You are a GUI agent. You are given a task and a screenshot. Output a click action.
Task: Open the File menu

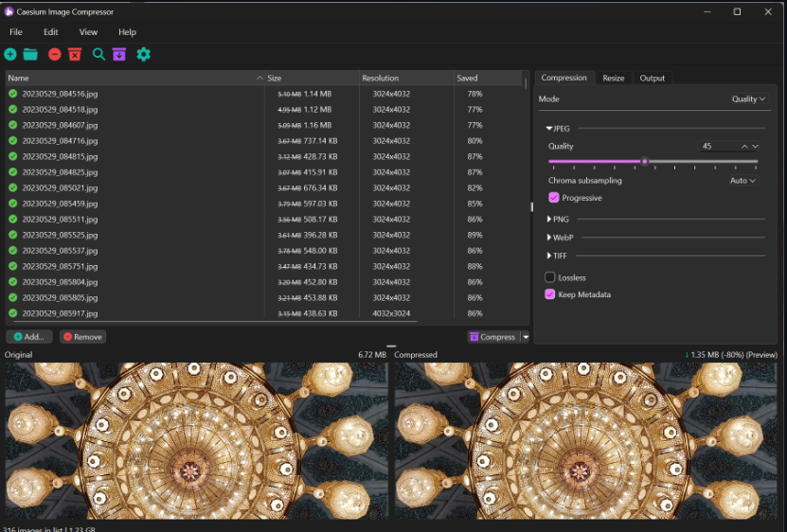pyautogui.click(x=16, y=31)
